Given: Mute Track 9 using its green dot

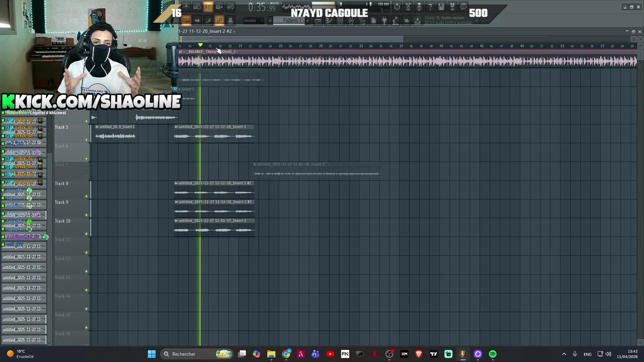Looking at the screenshot, I should [x=87, y=215].
